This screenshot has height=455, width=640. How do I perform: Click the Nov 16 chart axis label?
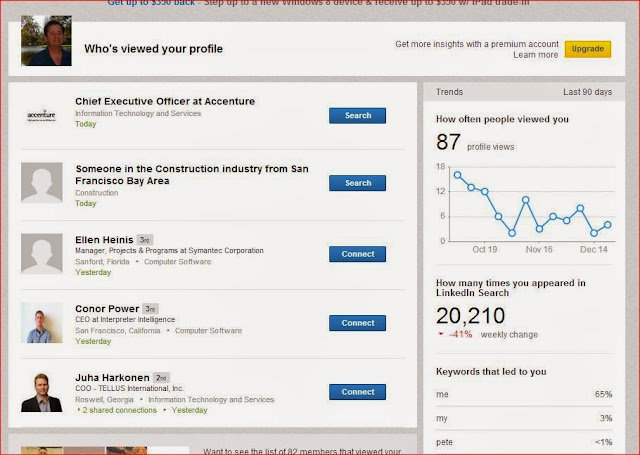[539, 249]
